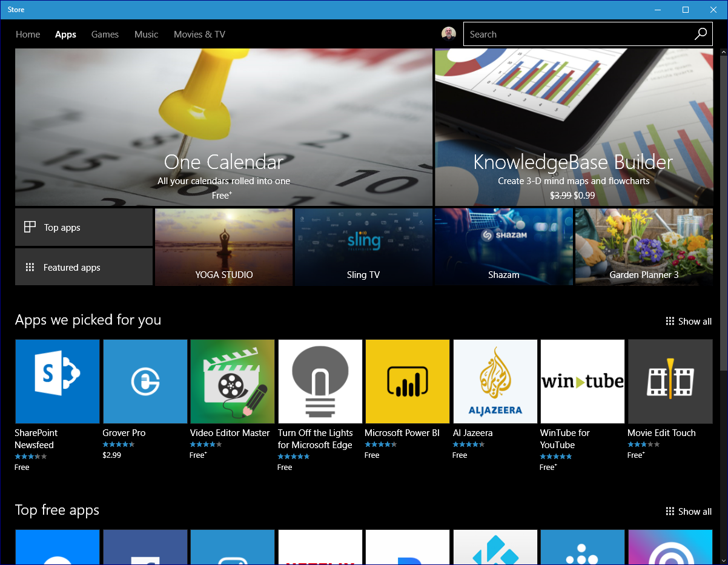
Task: Open the Video Editor Master app icon
Action: point(233,381)
